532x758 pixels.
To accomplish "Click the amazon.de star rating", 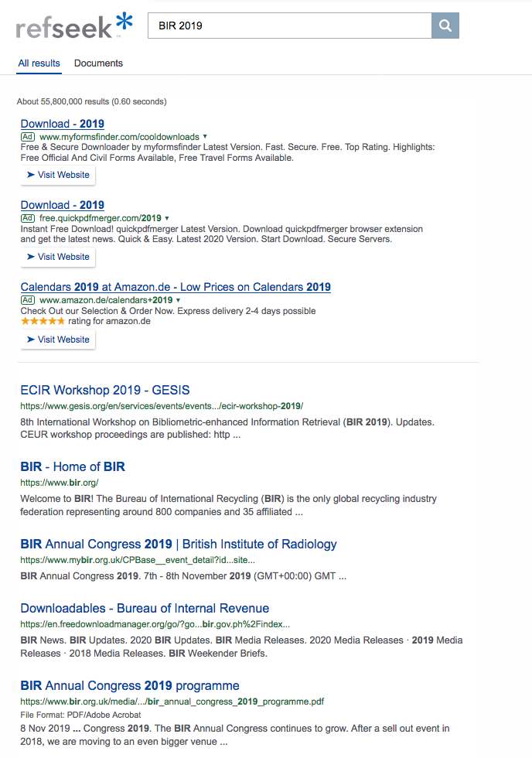I will coord(43,321).
